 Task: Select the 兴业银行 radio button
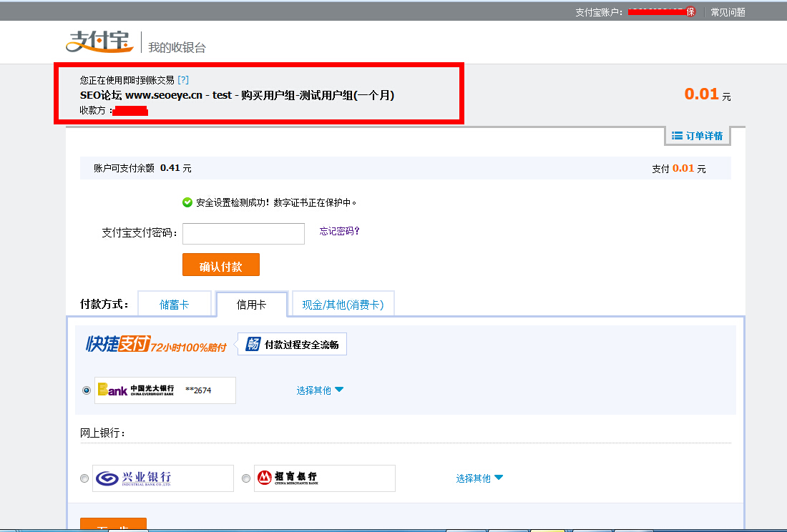84,478
